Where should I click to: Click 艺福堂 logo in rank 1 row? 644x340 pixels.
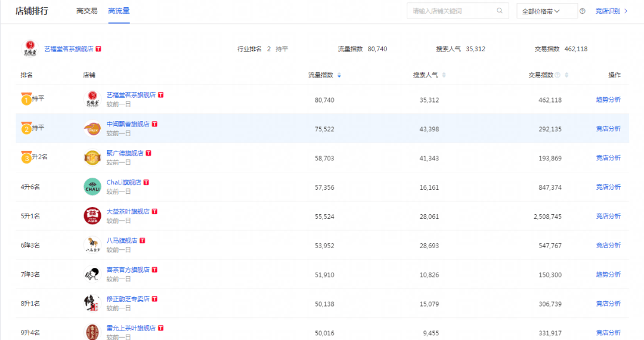pyautogui.click(x=92, y=100)
